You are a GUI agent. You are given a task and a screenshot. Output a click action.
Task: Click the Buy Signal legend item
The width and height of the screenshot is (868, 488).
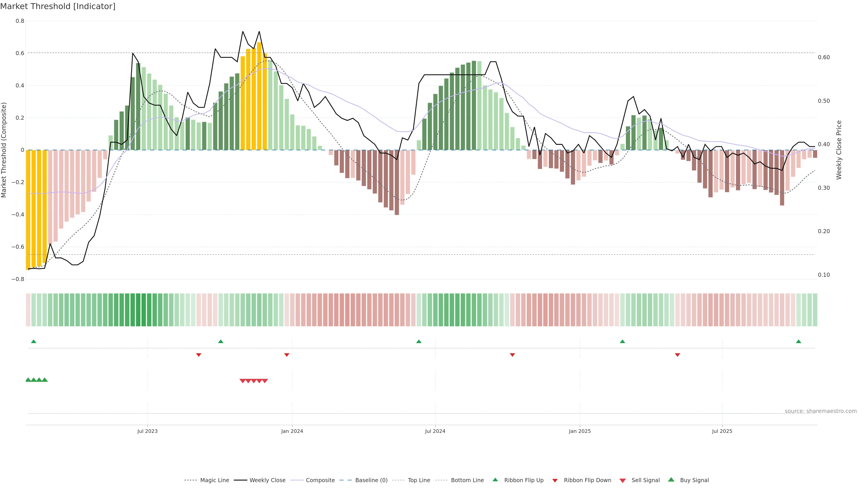[694, 480]
